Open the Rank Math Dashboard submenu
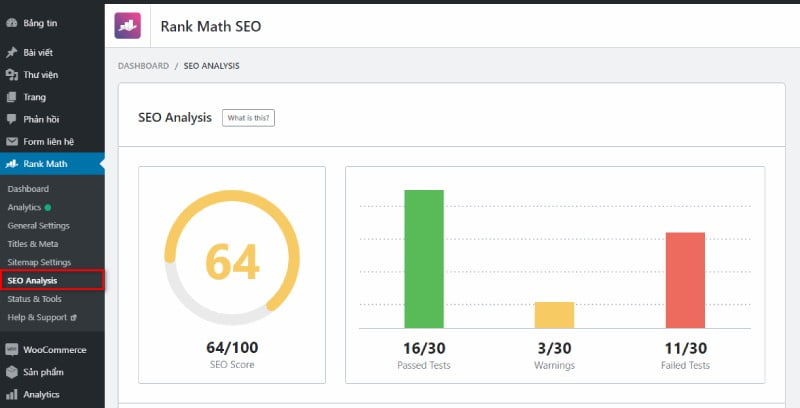This screenshot has width=800, height=408. click(28, 189)
